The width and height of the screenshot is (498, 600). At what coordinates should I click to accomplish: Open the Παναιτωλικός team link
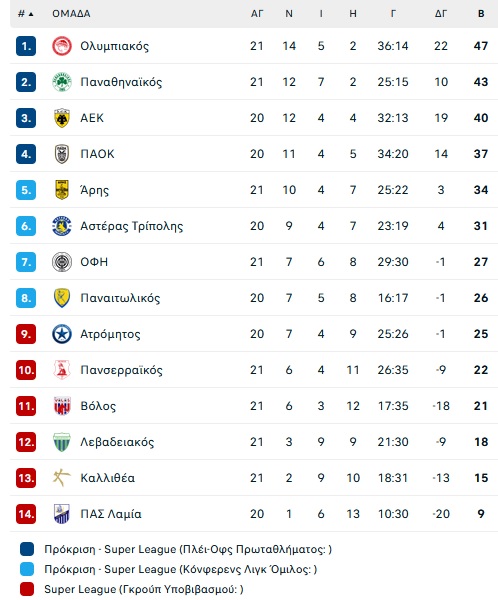click(120, 298)
